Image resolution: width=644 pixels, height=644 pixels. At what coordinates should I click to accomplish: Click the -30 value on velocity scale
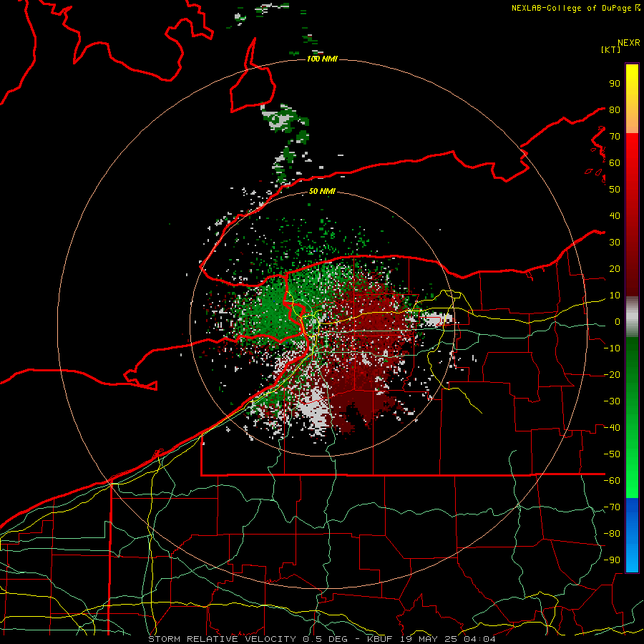(612, 401)
